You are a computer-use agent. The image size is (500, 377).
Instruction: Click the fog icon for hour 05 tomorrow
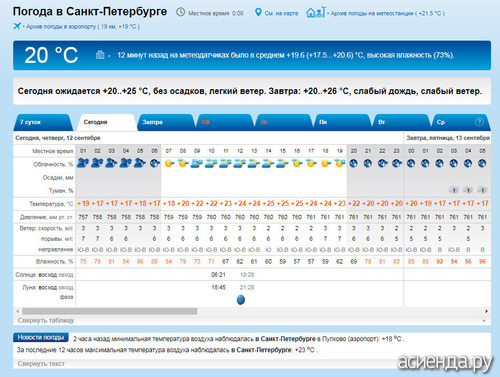[482, 190]
